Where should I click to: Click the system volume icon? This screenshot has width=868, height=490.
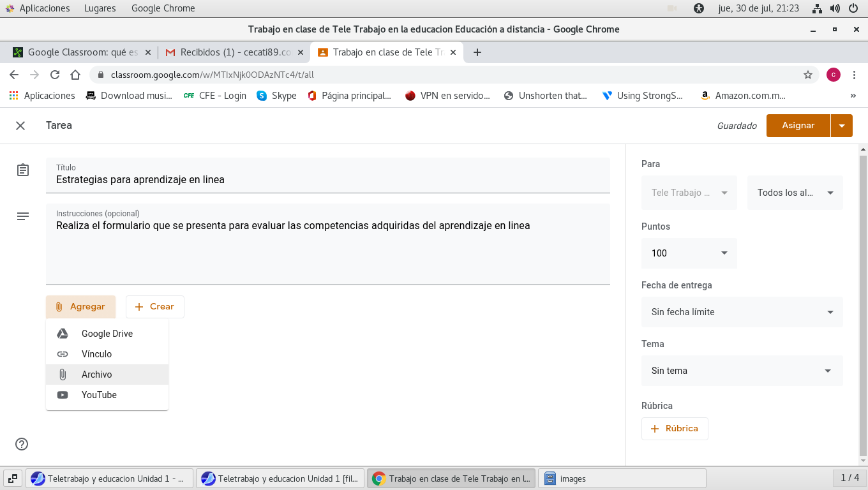(835, 8)
